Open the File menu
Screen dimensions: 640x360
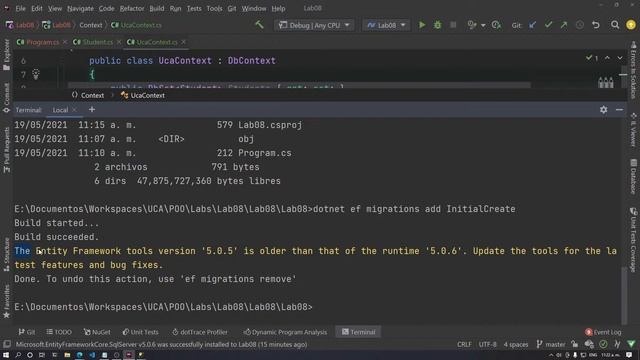click(20, 8)
